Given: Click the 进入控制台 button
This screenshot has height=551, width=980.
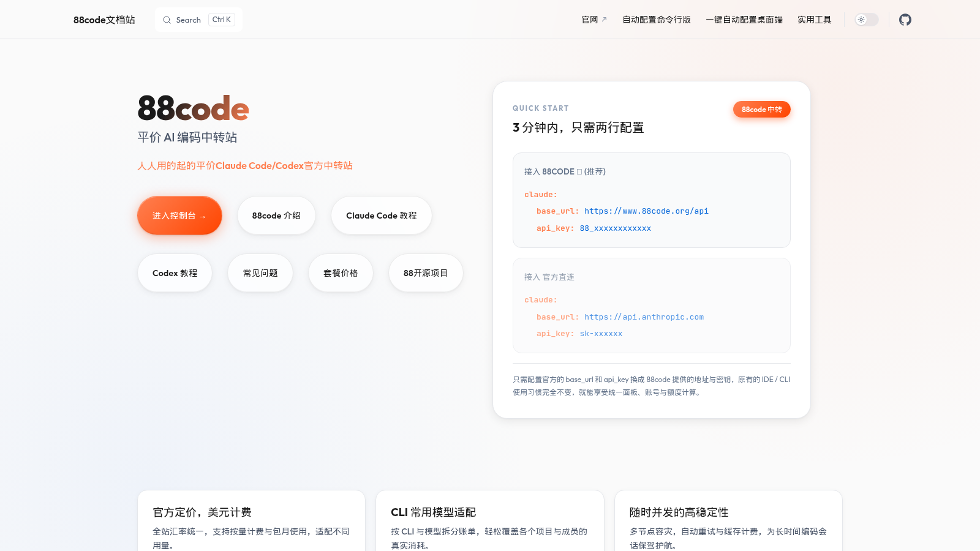Looking at the screenshot, I should [179, 216].
